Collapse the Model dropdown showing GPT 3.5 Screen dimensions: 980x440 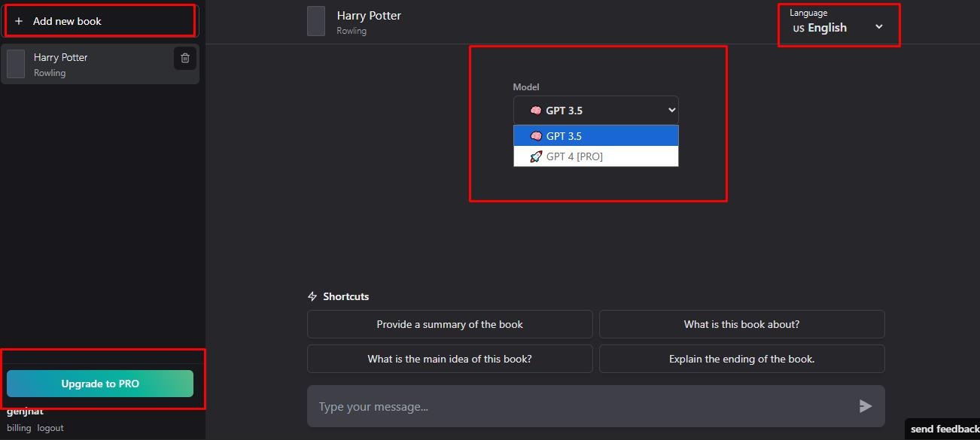click(595, 110)
